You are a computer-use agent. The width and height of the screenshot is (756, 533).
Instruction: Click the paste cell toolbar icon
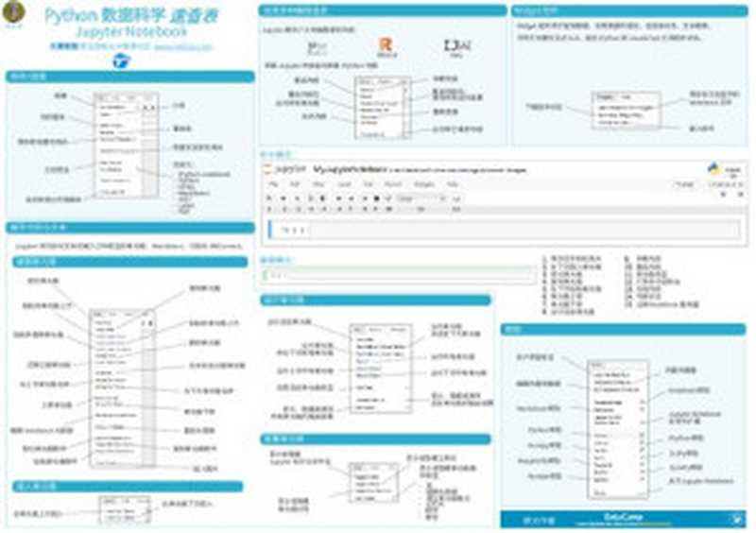[322, 198]
